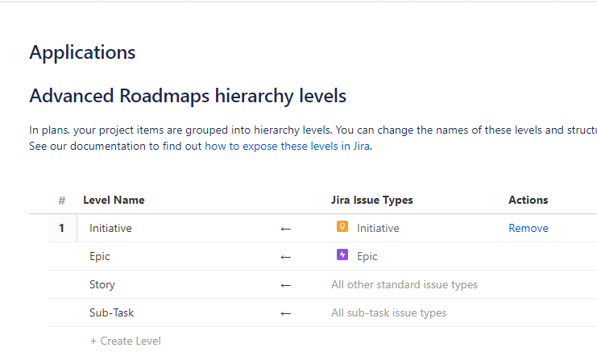
Task: Remove the Initiative hierarchy level
Action: [x=528, y=228]
